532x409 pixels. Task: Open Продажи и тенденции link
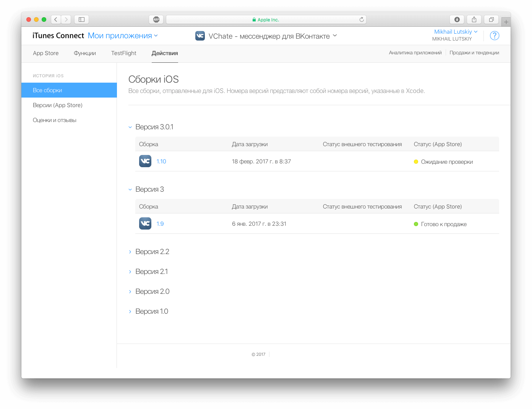pos(474,53)
